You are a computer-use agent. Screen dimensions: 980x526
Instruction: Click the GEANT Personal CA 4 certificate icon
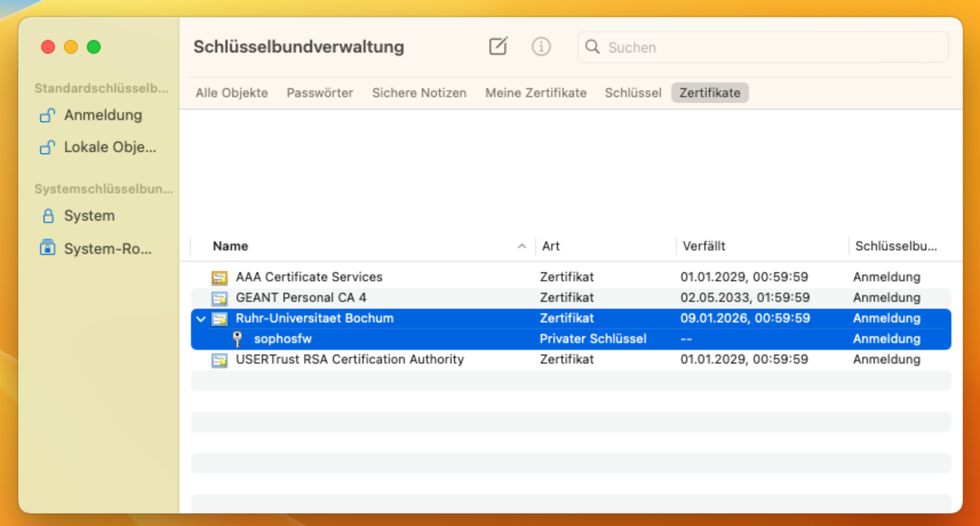coord(220,298)
